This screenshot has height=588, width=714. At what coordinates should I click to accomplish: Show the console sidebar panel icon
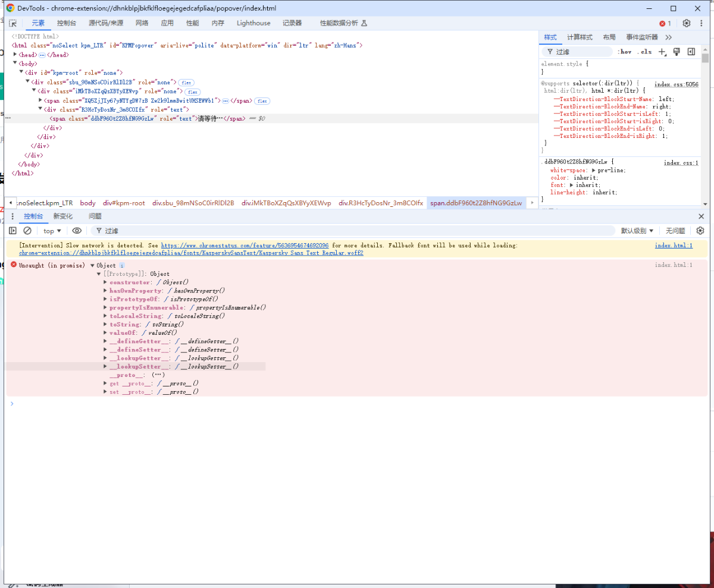pos(12,231)
